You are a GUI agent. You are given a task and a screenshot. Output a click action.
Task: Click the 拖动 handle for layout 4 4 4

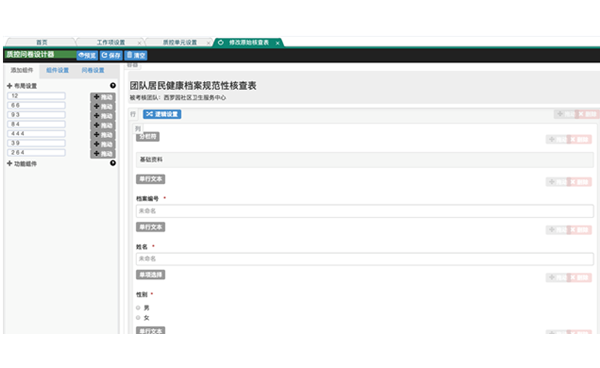(x=103, y=135)
